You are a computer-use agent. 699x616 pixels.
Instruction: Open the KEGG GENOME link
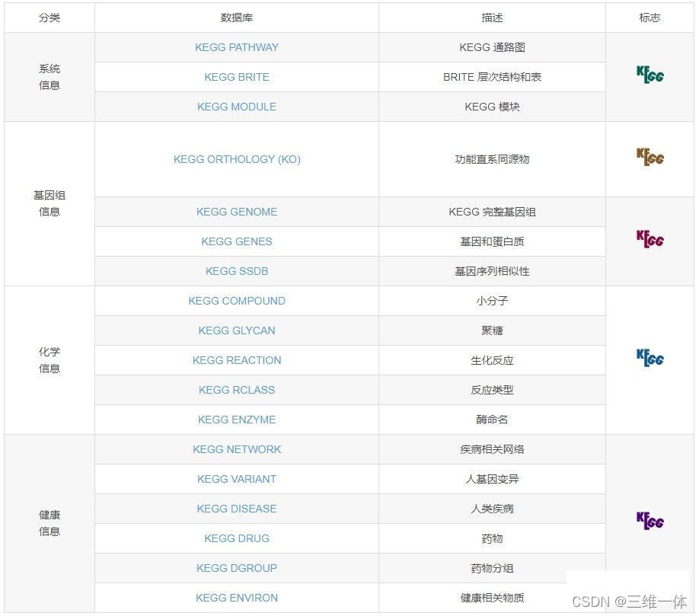(x=237, y=212)
